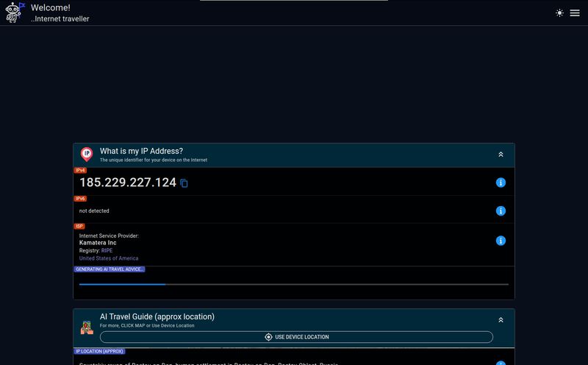Screen dimensions: 588x365
Task: Toggle light/dark theme sun icon
Action: point(559,13)
